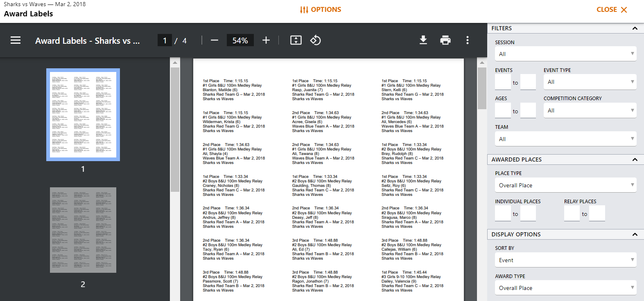Open the PLACE TYPE dropdown
This screenshot has height=301, width=644.
click(x=566, y=185)
